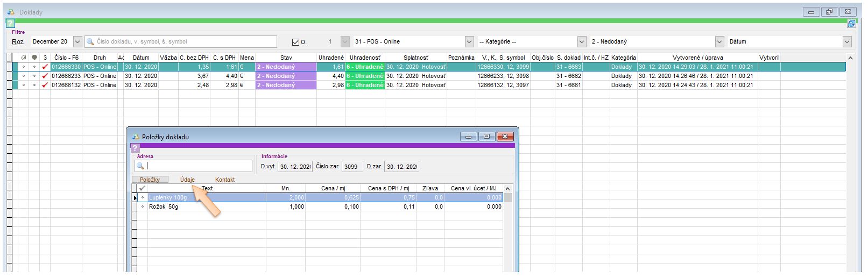Click red checkmark on document 012666233
The height and width of the screenshot is (278, 868).
[45, 76]
